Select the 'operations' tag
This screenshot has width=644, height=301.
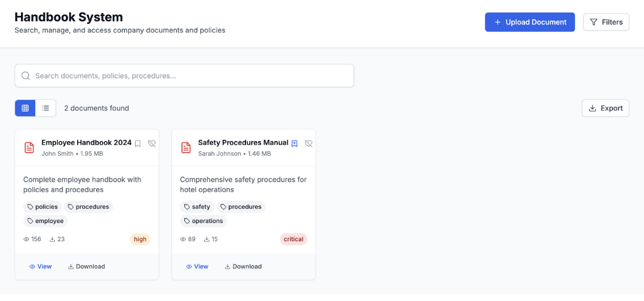coord(203,221)
